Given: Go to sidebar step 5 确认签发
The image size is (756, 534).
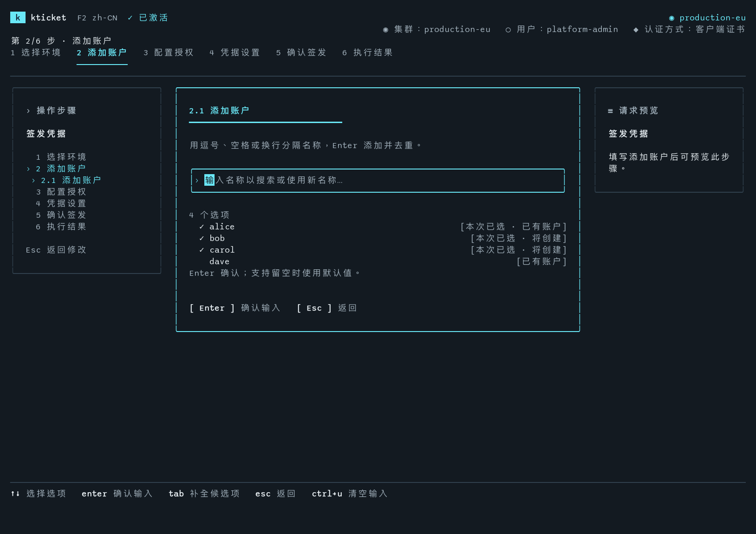Looking at the screenshot, I should click(x=61, y=215).
